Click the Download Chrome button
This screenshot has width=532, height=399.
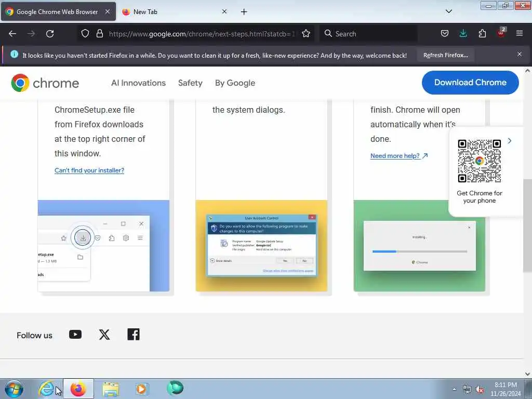coord(470,83)
